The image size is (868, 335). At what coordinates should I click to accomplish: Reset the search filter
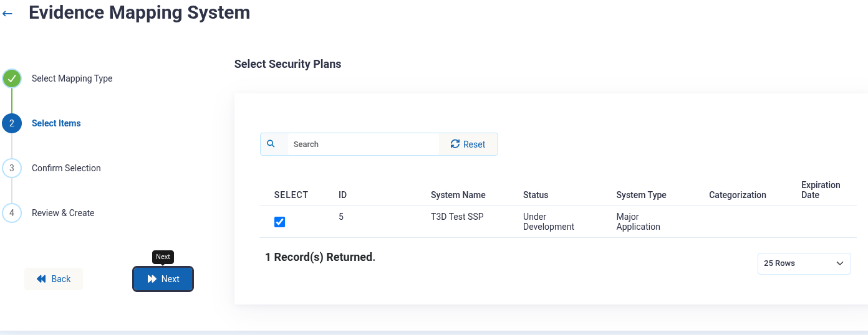point(468,144)
